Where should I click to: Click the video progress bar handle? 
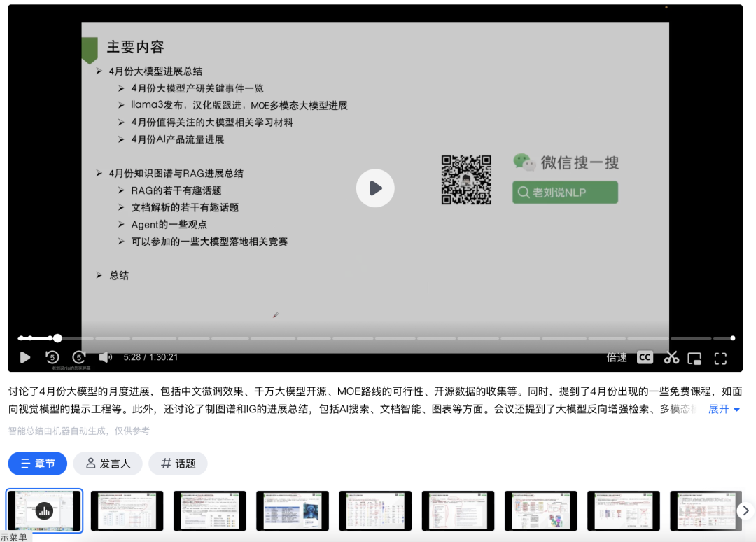tap(57, 338)
